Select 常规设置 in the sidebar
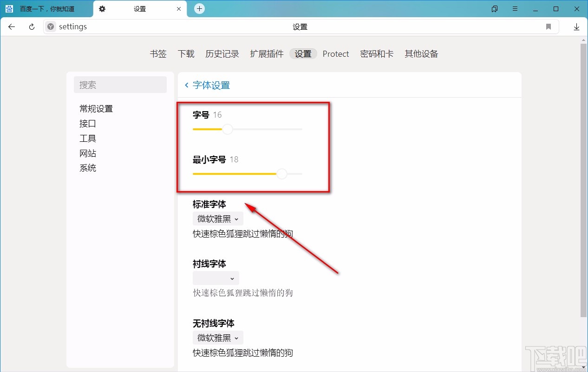The width and height of the screenshot is (588, 372). coord(96,108)
